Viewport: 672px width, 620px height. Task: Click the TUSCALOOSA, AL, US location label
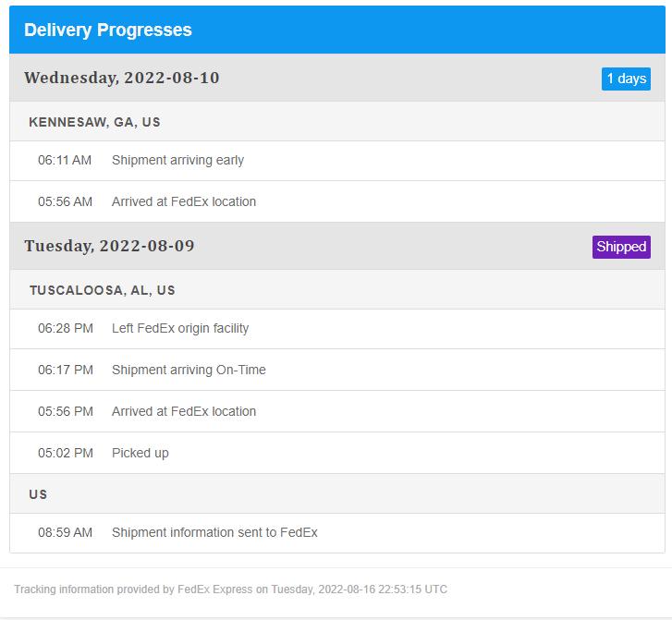click(102, 290)
